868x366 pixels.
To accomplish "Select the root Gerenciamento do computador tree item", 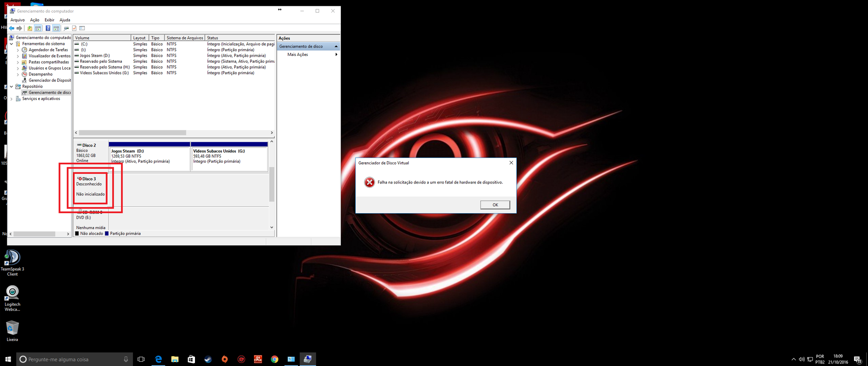I will click(x=43, y=38).
